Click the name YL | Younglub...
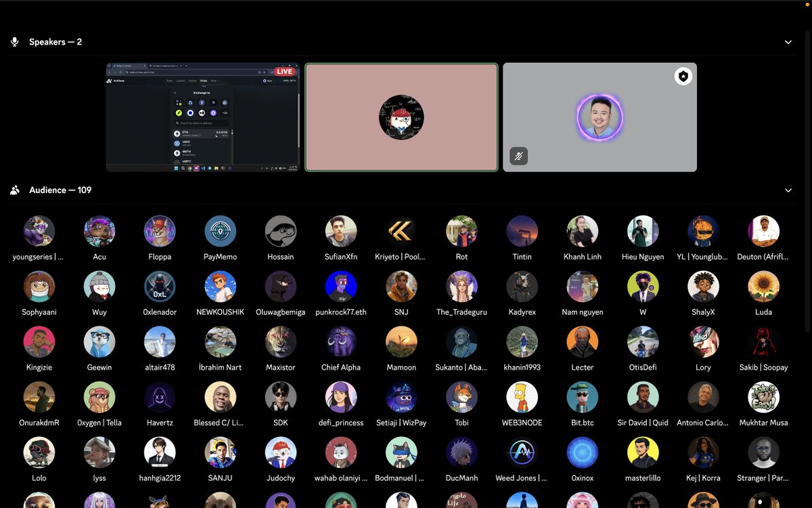 703,257
